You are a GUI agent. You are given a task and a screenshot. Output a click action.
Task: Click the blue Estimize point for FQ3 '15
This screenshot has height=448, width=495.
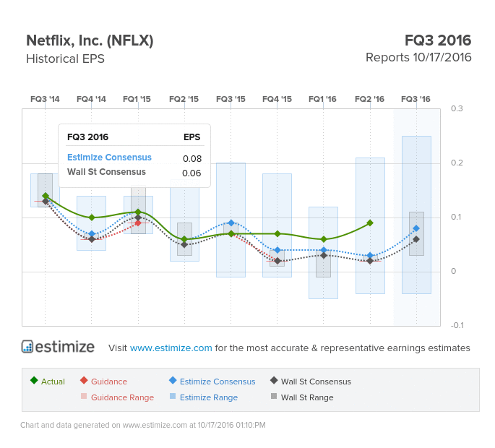[x=231, y=223]
